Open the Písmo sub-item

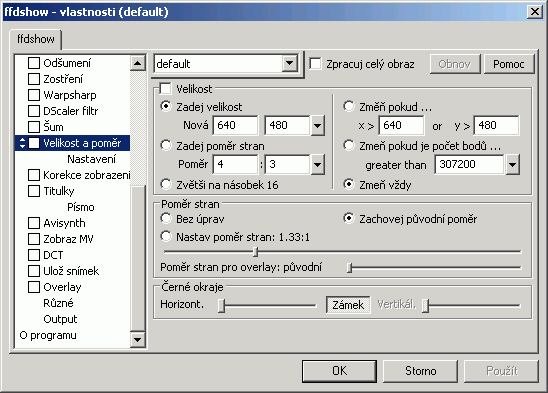click(x=81, y=207)
